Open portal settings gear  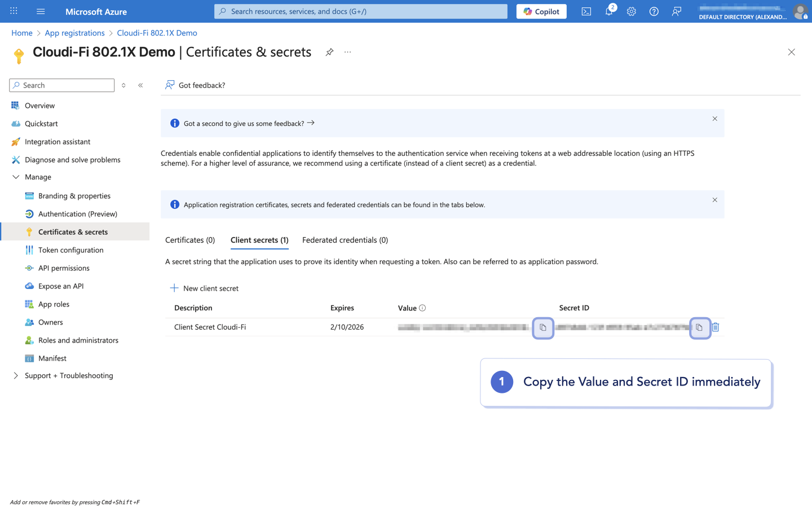point(632,11)
